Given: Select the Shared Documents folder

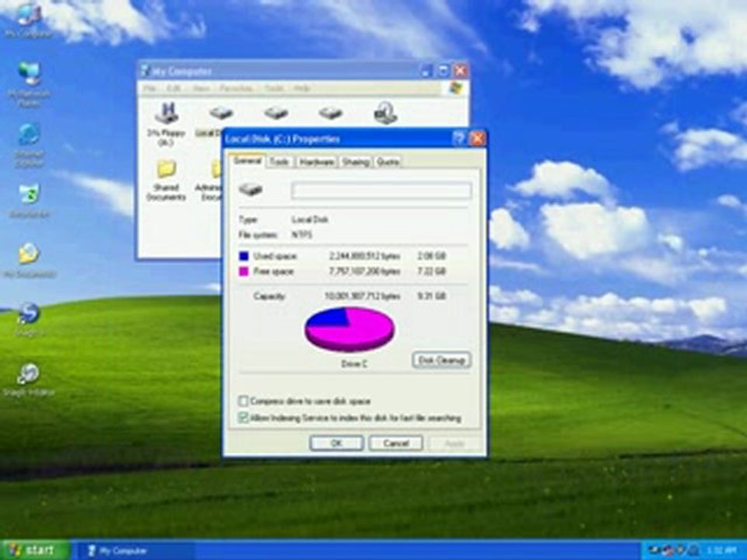Looking at the screenshot, I should click(167, 180).
